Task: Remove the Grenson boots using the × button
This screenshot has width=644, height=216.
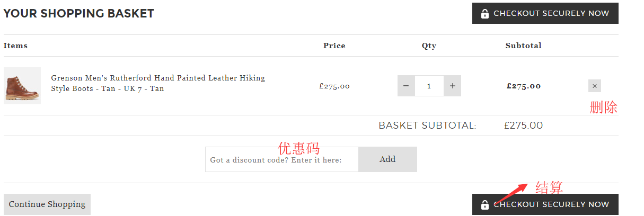Action: (594, 86)
